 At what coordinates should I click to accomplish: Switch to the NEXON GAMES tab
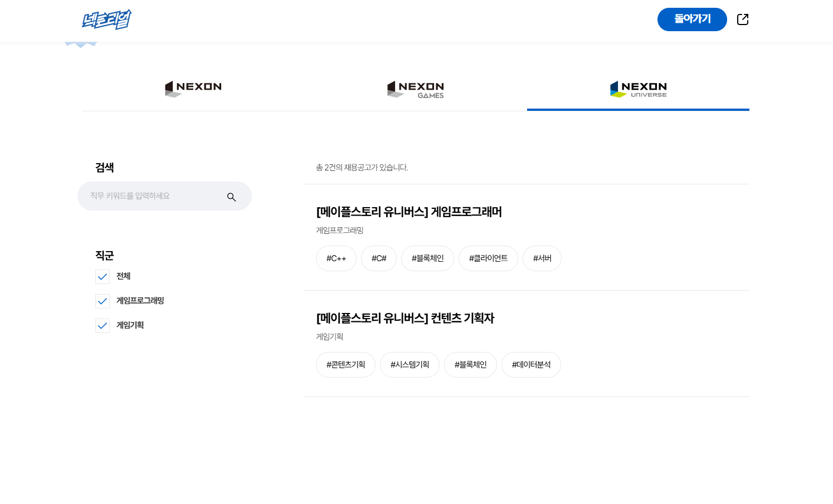coord(416,89)
